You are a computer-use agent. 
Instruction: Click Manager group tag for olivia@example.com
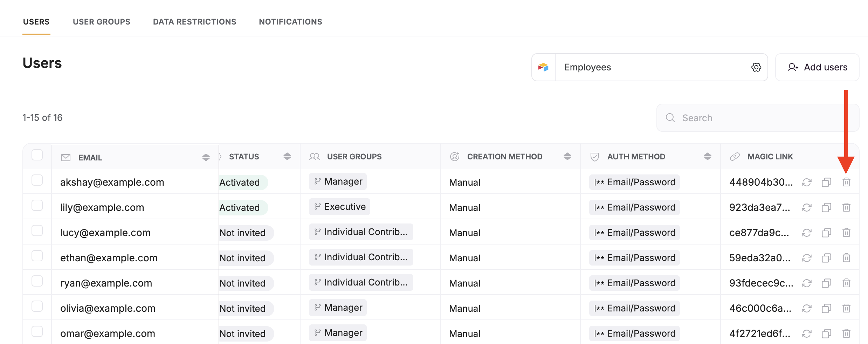pos(338,308)
